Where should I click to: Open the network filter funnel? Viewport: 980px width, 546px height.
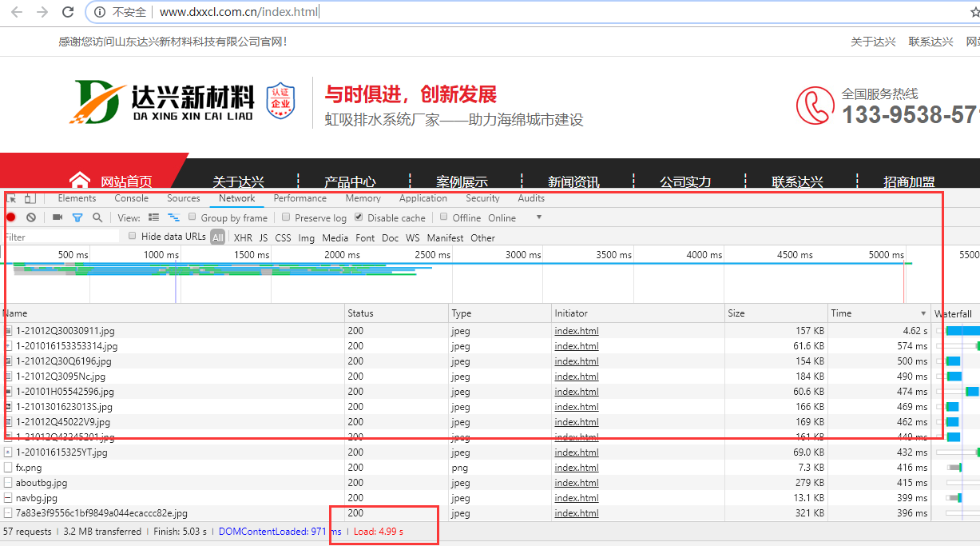[x=77, y=217]
